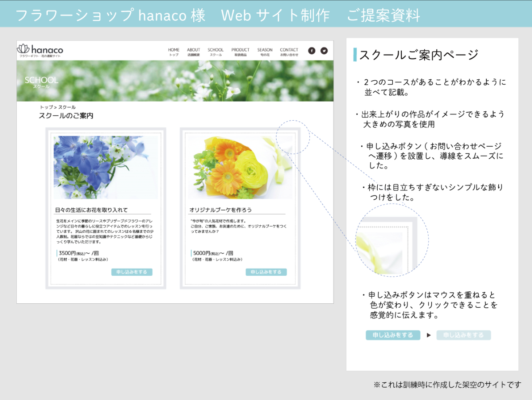The width and height of the screenshot is (532, 400).
Task: Open the CONTACT navigation item
Action: 289,52
